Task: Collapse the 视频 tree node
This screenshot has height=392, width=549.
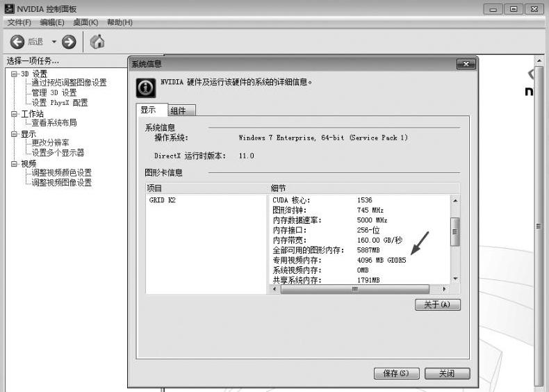Action: click(14, 163)
